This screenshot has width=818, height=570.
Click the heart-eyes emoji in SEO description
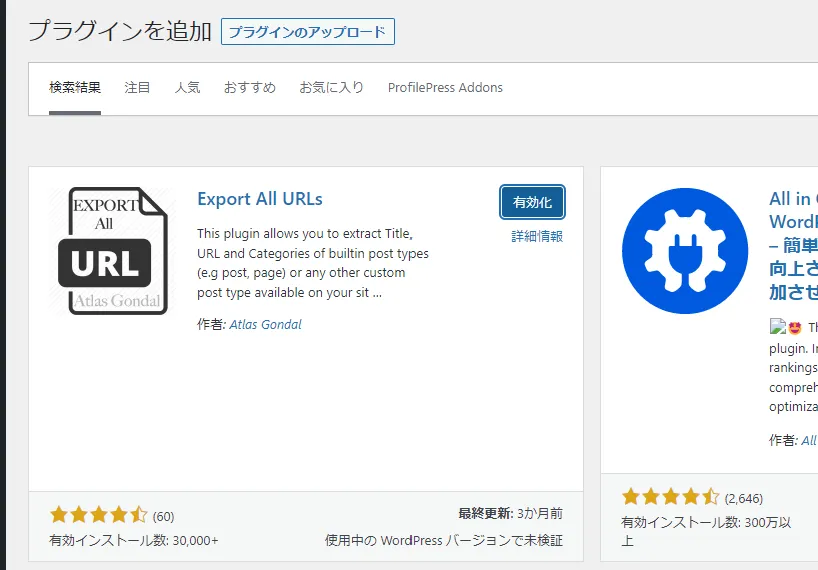(795, 328)
